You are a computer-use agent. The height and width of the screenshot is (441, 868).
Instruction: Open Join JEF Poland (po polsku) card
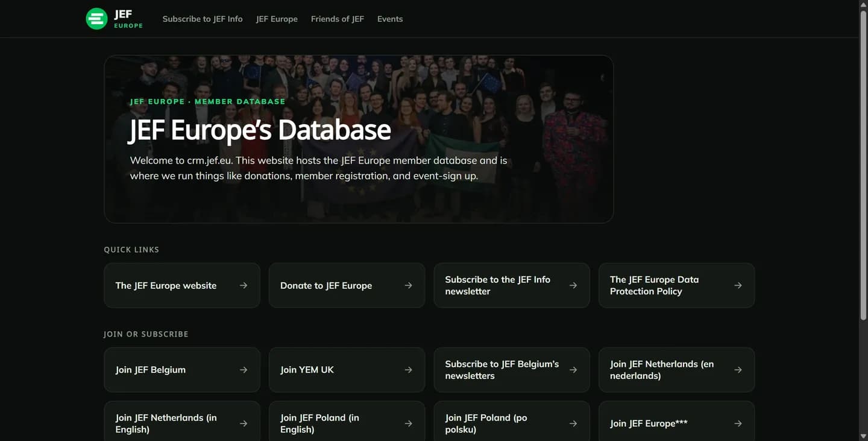pyautogui.click(x=512, y=421)
